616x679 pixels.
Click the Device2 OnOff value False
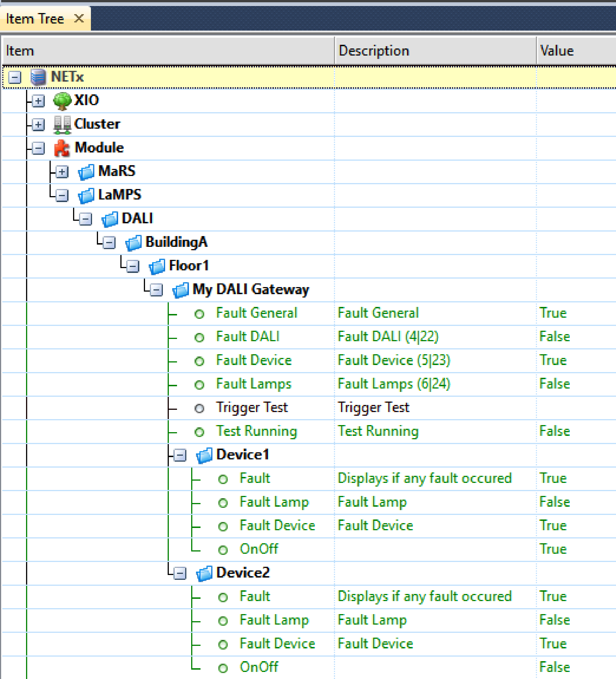click(555, 667)
